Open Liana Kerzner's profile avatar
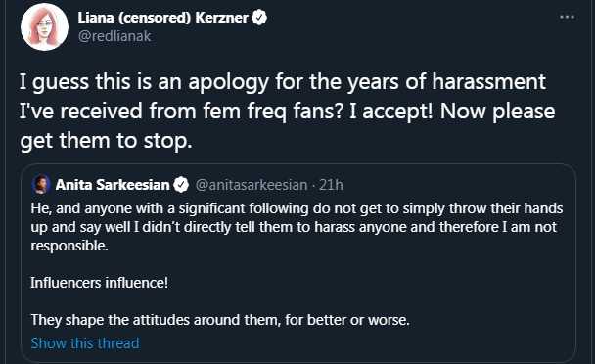The width and height of the screenshot is (595, 364). pos(44,27)
